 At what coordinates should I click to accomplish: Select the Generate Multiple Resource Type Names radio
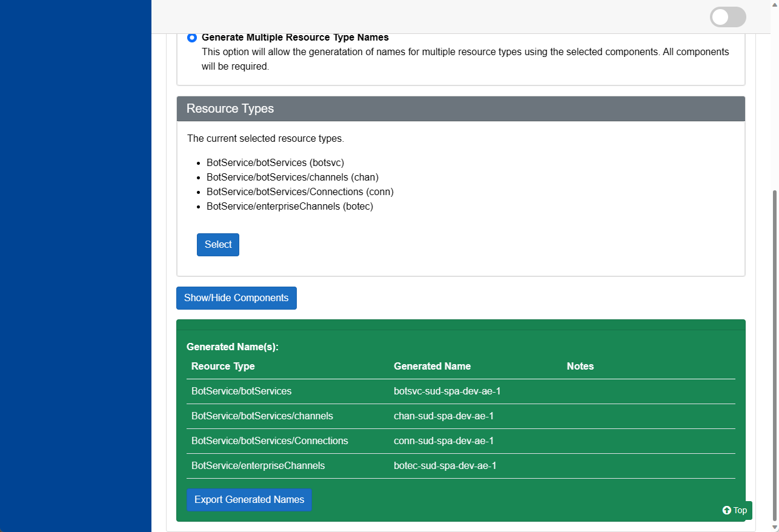tap(192, 38)
